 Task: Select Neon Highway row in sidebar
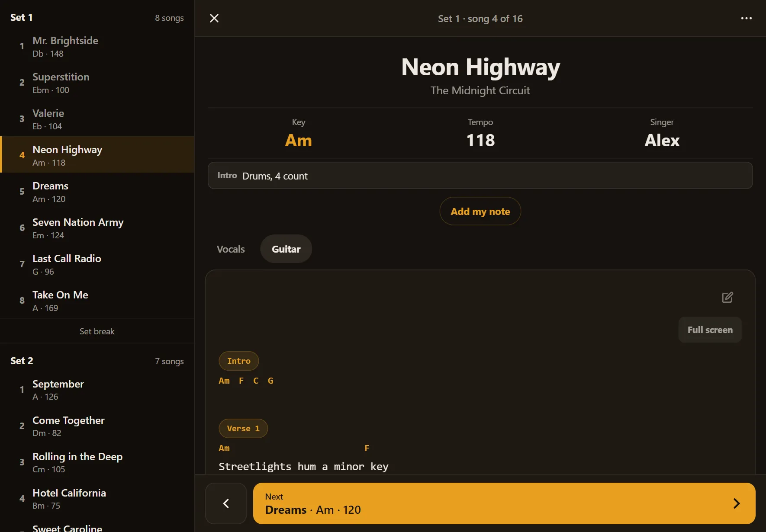(x=97, y=155)
